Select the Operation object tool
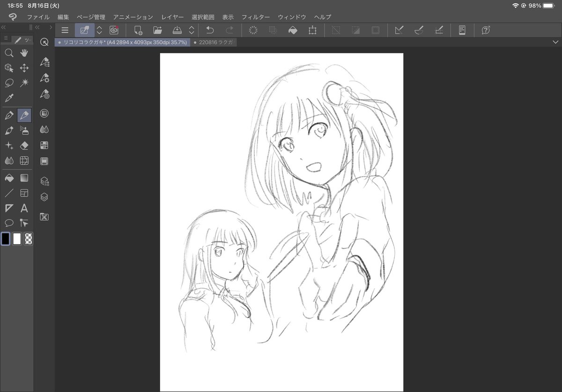Screen dimensions: 562x392 click(9, 68)
